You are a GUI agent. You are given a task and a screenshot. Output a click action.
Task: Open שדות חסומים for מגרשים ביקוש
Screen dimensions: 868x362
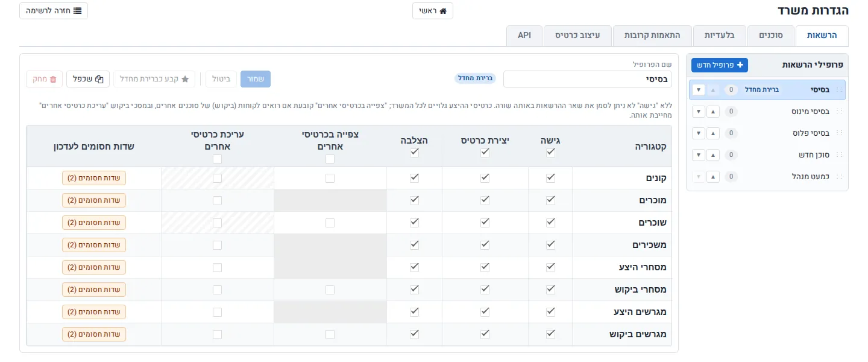(x=94, y=334)
